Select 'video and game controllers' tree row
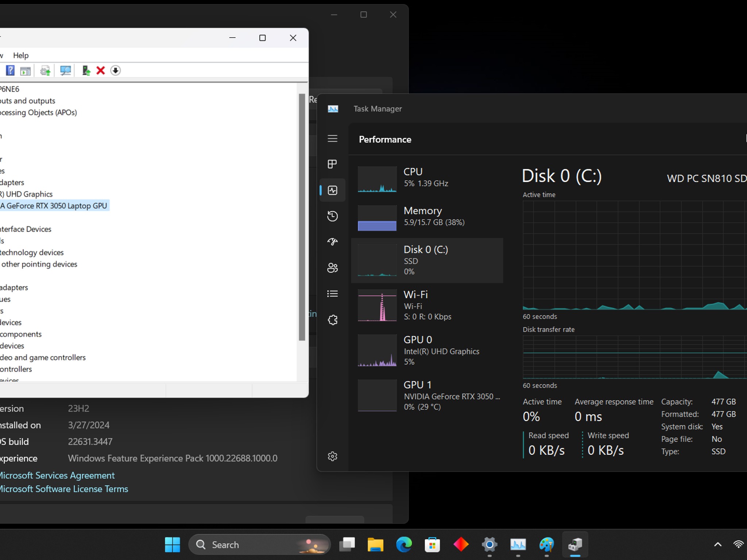 (43, 357)
